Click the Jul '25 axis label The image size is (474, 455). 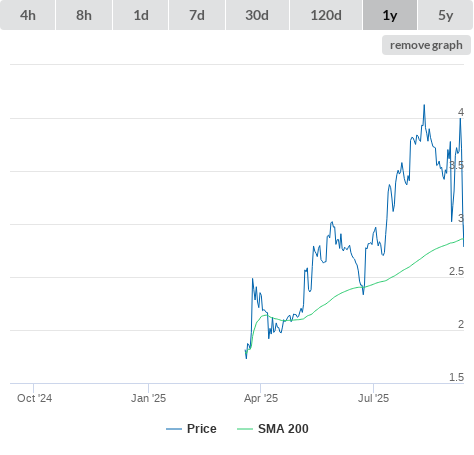[373, 398]
